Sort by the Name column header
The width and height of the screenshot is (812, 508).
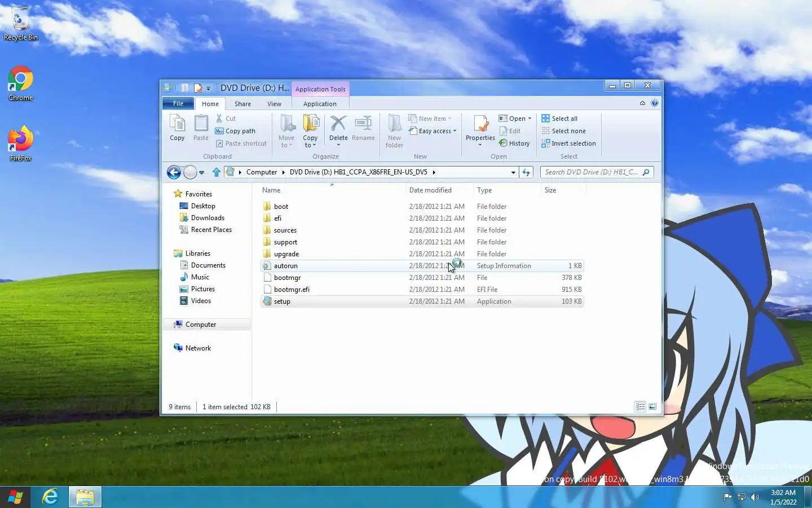pyautogui.click(x=332, y=190)
